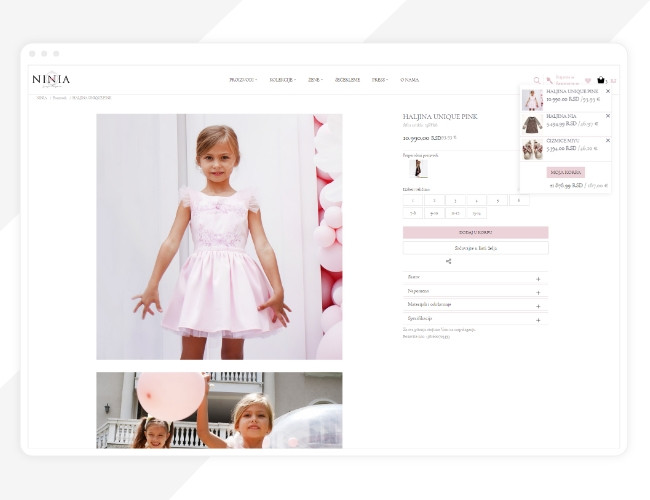Expand the Boere accordion row
Screen dimensions: 650x500
click(475, 277)
